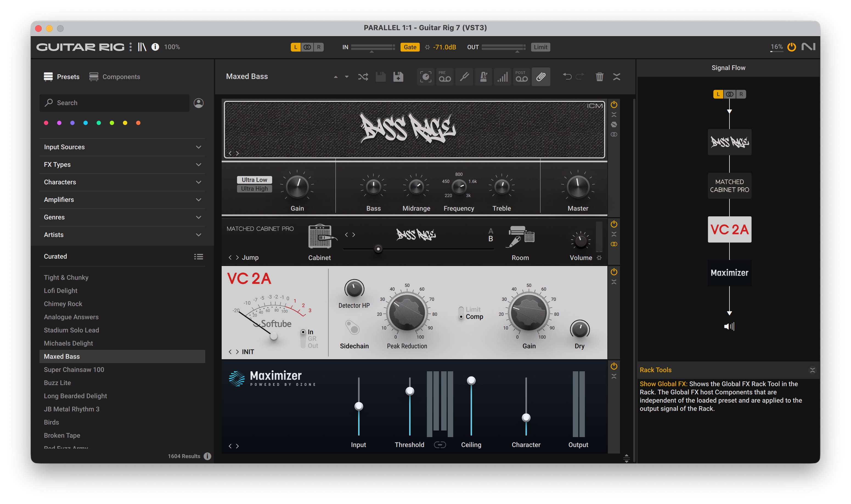
Task: Expand the Genres filter
Action: [x=122, y=217]
